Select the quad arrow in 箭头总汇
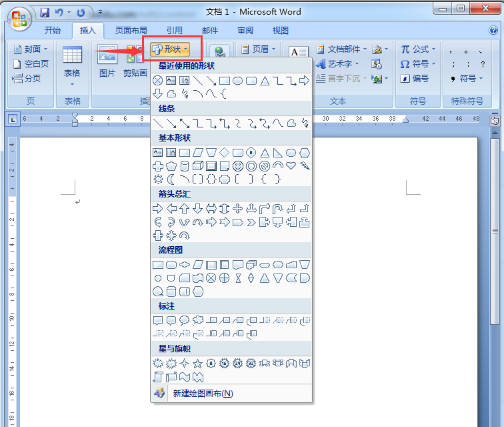Viewport: 504px width, 427px height. click(x=237, y=209)
